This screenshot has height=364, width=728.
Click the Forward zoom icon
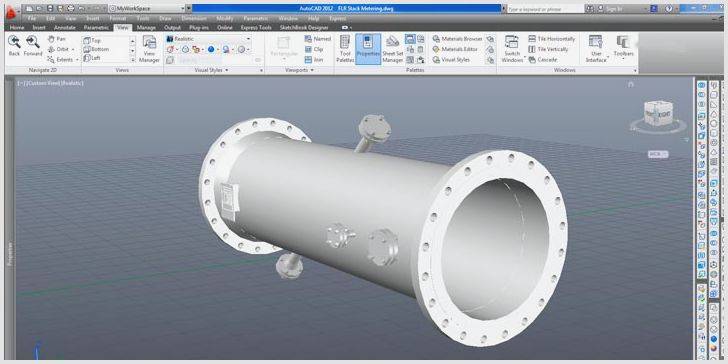pyautogui.click(x=32, y=46)
